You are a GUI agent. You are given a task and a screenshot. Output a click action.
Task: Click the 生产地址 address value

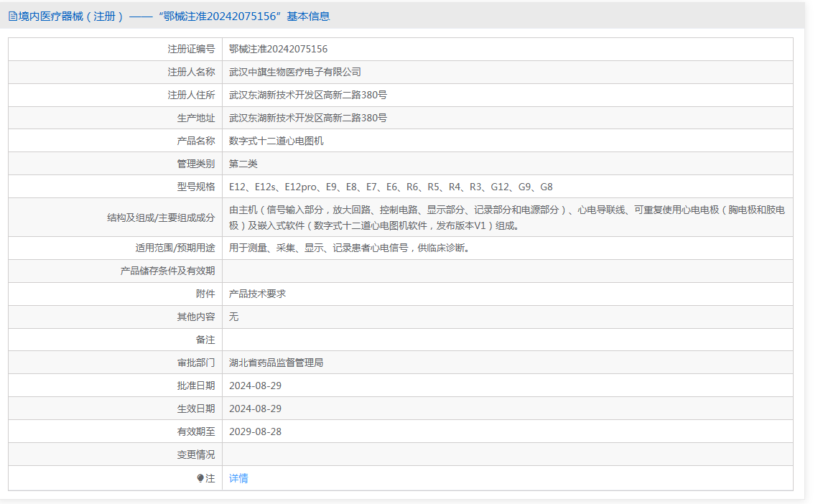point(308,118)
